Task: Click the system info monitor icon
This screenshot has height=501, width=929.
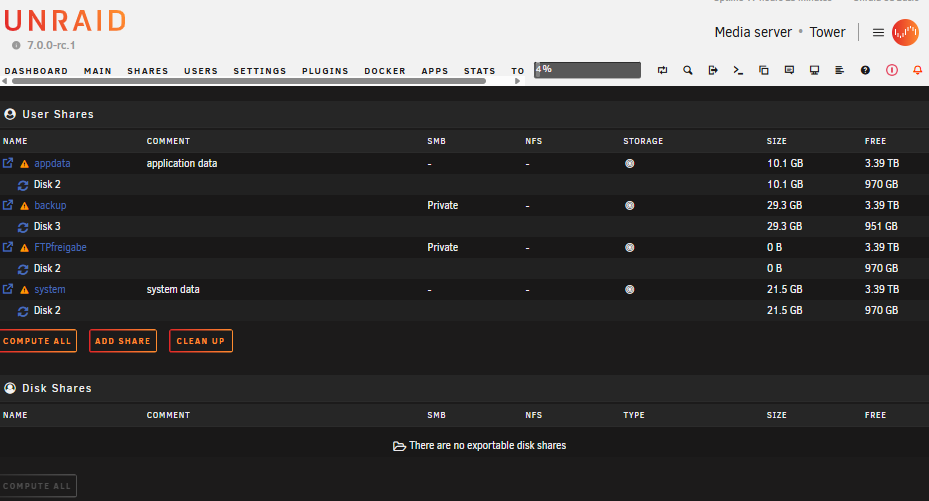Action: pyautogui.click(x=815, y=70)
